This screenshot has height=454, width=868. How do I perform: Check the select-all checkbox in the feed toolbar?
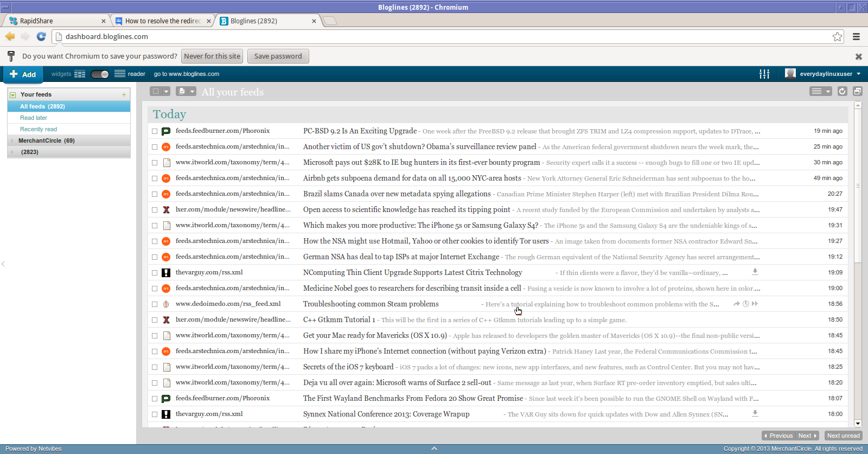[x=156, y=91]
